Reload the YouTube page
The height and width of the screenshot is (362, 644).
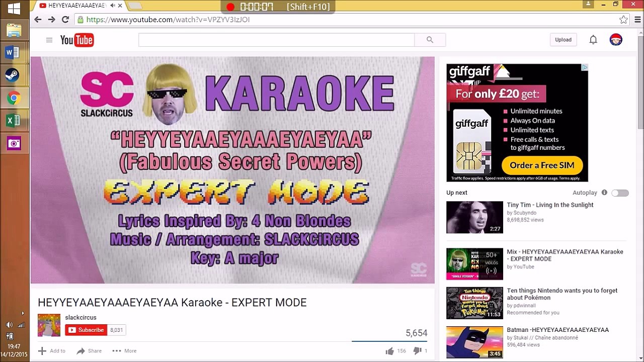(65, 20)
